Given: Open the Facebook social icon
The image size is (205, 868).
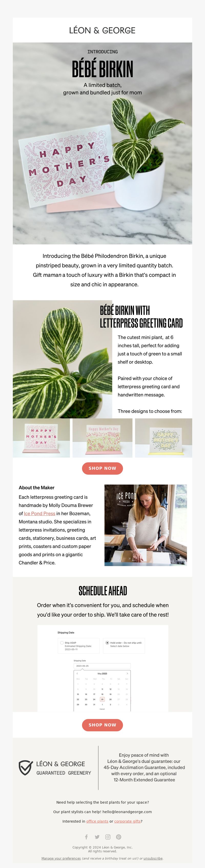Looking at the screenshot, I should [87, 837].
